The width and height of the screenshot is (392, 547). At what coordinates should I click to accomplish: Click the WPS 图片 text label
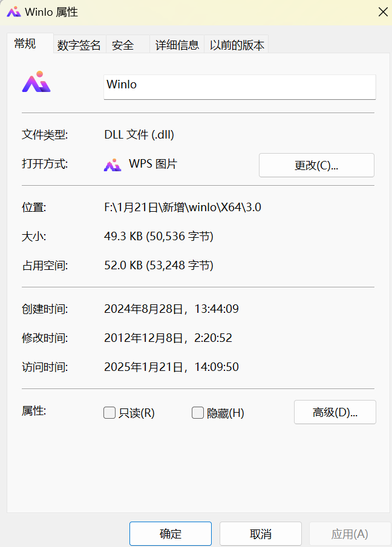[x=153, y=163]
